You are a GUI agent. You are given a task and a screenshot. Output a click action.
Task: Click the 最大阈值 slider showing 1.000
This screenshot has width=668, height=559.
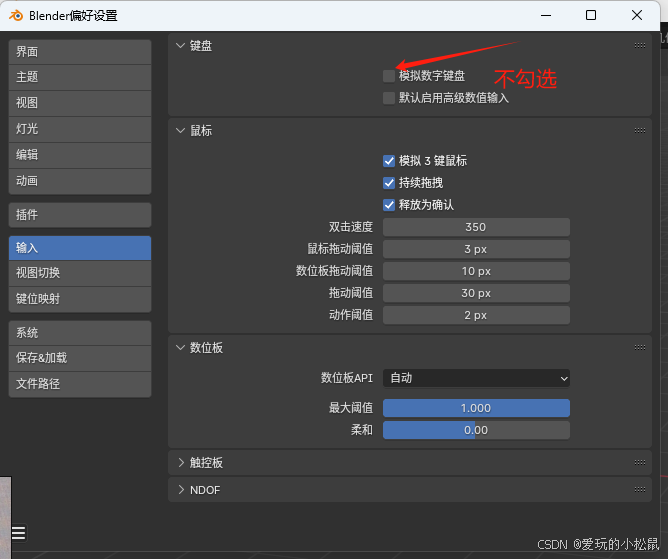(476, 408)
